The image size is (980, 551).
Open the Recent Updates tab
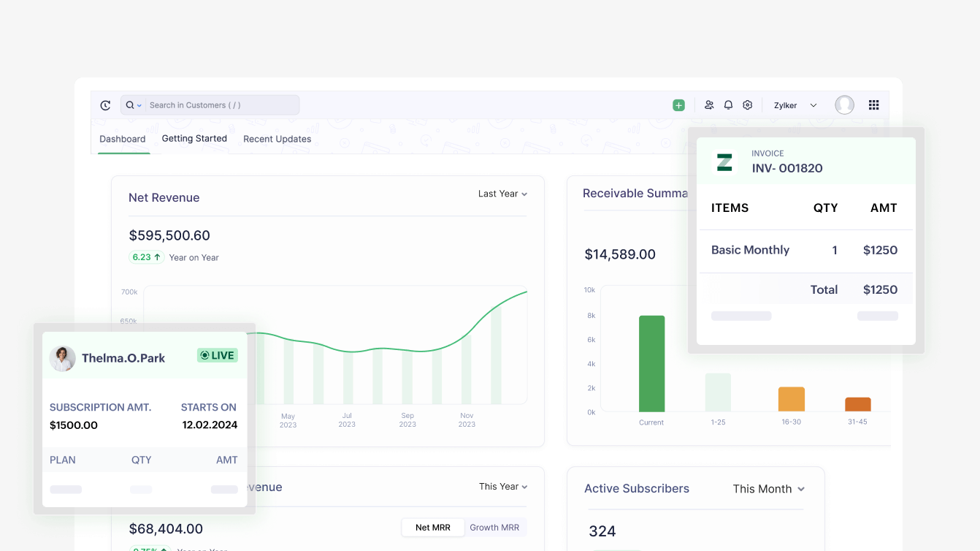[x=277, y=138]
